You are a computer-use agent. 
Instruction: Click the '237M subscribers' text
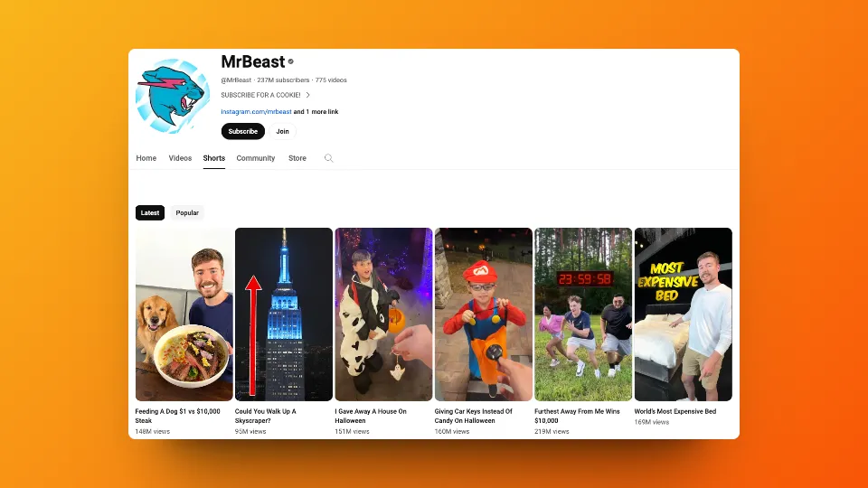coord(283,80)
